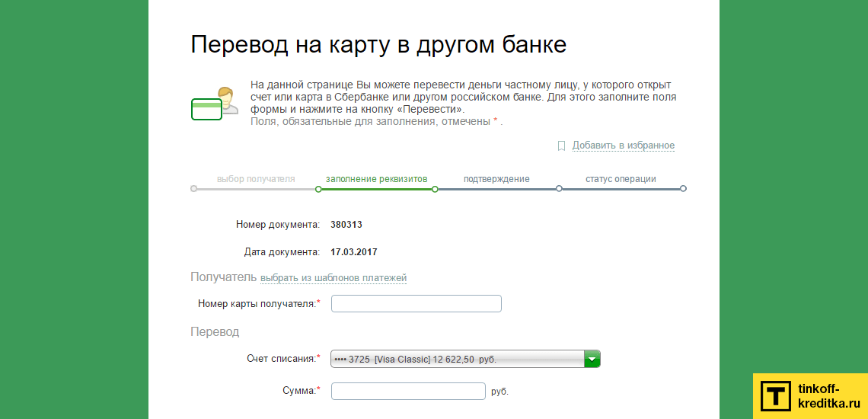The image size is (868, 419).
Task: Click the green arrow of Счет списания
Action: (592, 359)
